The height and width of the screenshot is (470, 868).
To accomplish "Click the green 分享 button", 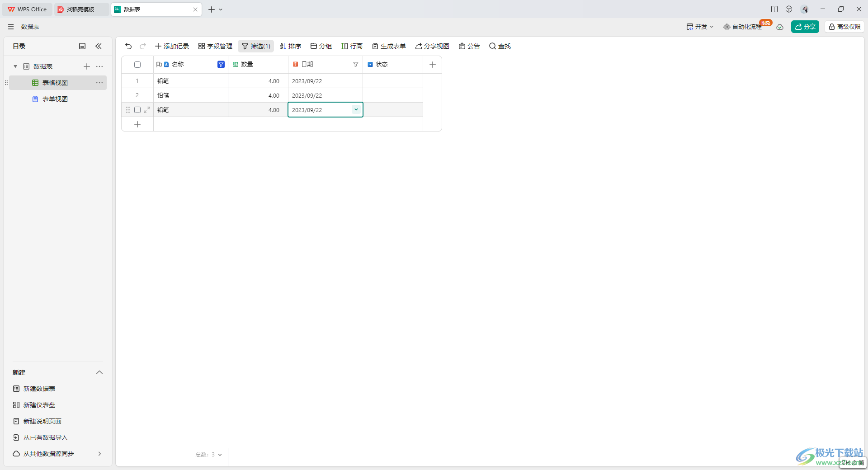I will point(805,27).
